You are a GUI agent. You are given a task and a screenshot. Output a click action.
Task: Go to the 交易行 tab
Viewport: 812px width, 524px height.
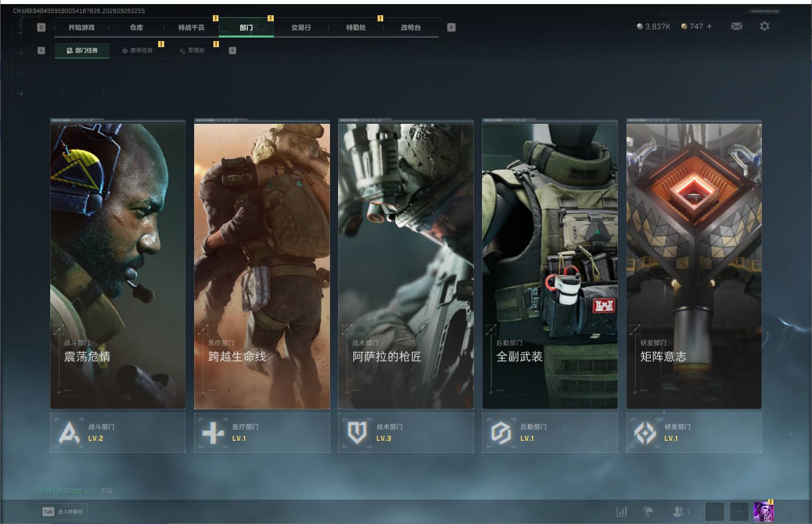tap(301, 27)
